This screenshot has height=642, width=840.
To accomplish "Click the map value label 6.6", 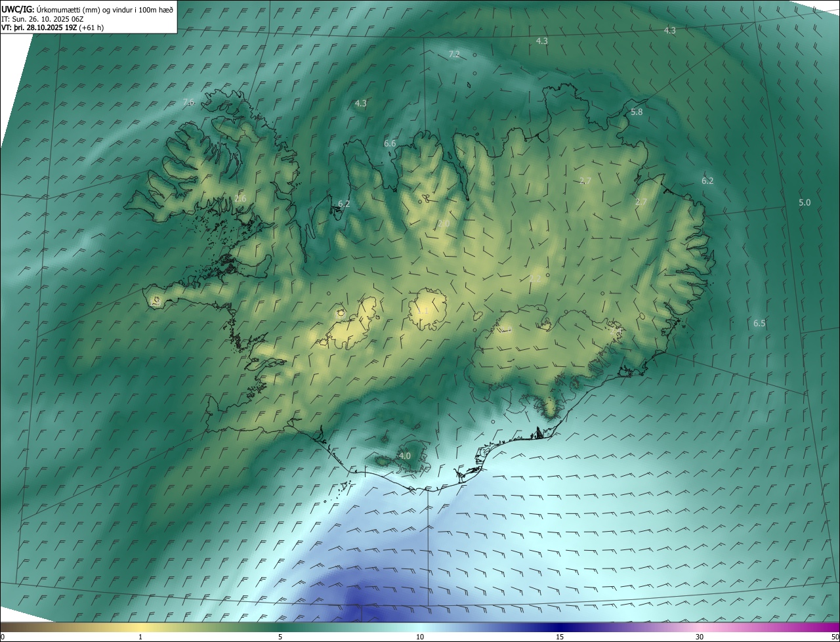I will pyautogui.click(x=390, y=143).
